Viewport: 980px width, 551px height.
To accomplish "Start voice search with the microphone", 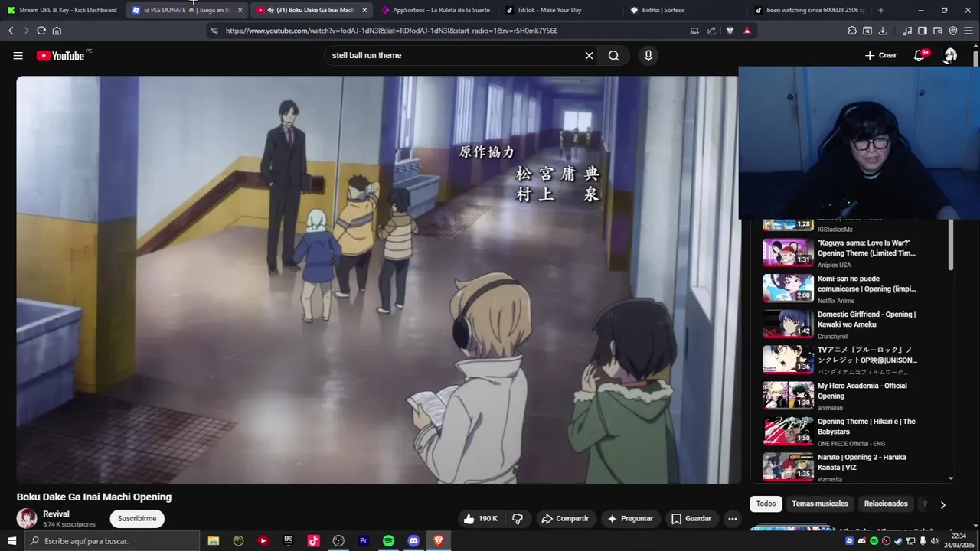I will click(648, 55).
